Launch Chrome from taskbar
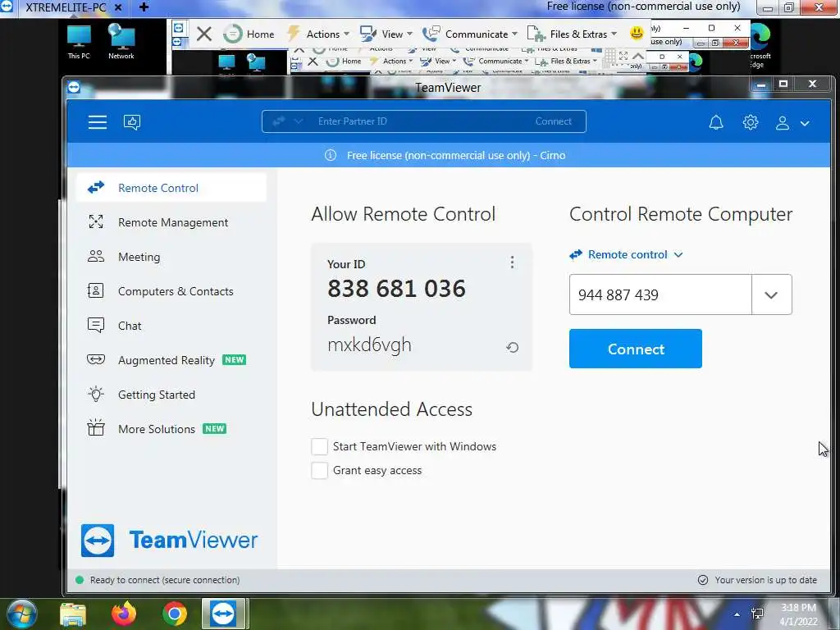 click(174, 614)
